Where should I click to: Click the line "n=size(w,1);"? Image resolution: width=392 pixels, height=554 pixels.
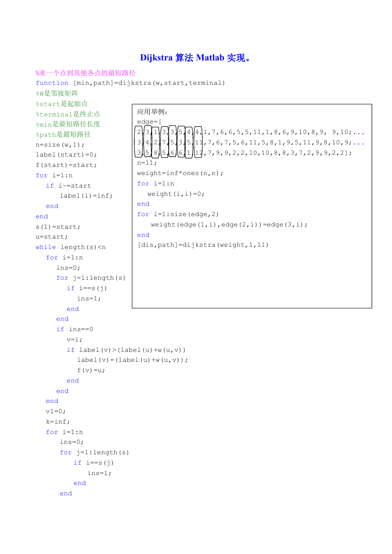tap(60, 145)
